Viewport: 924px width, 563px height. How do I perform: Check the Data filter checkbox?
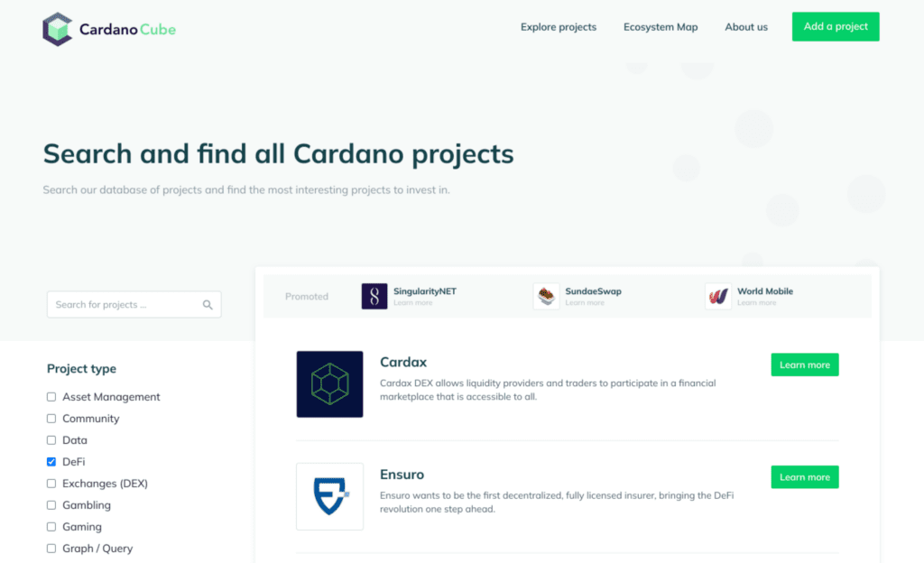pos(51,440)
